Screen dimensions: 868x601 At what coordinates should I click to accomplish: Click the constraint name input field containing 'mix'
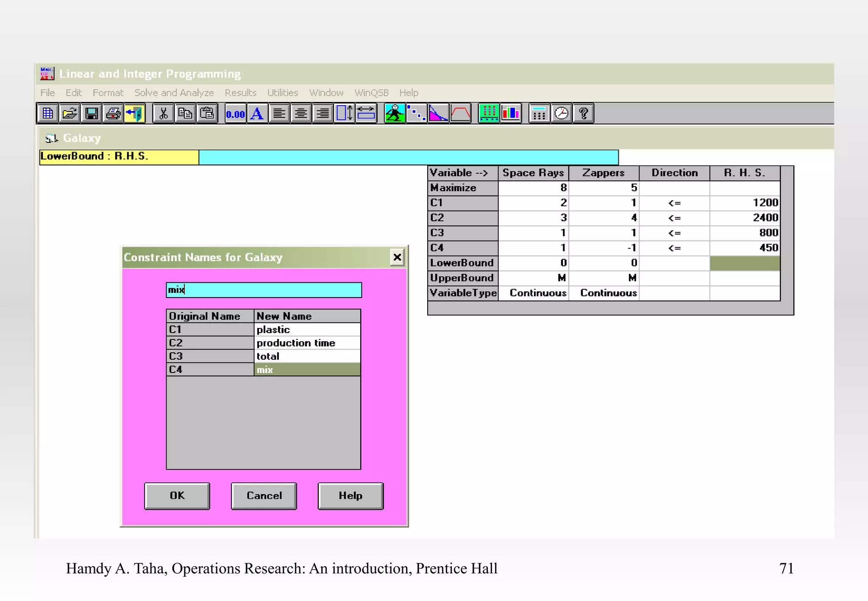pyautogui.click(x=264, y=290)
